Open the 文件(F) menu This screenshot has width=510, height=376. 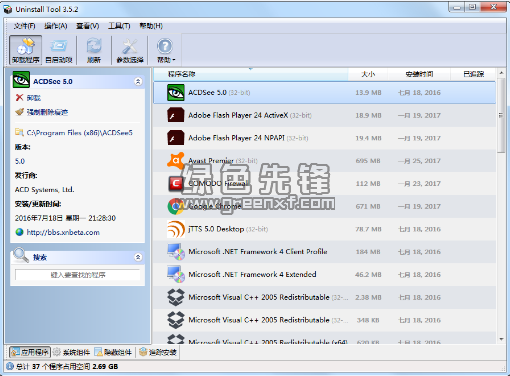click(x=24, y=26)
